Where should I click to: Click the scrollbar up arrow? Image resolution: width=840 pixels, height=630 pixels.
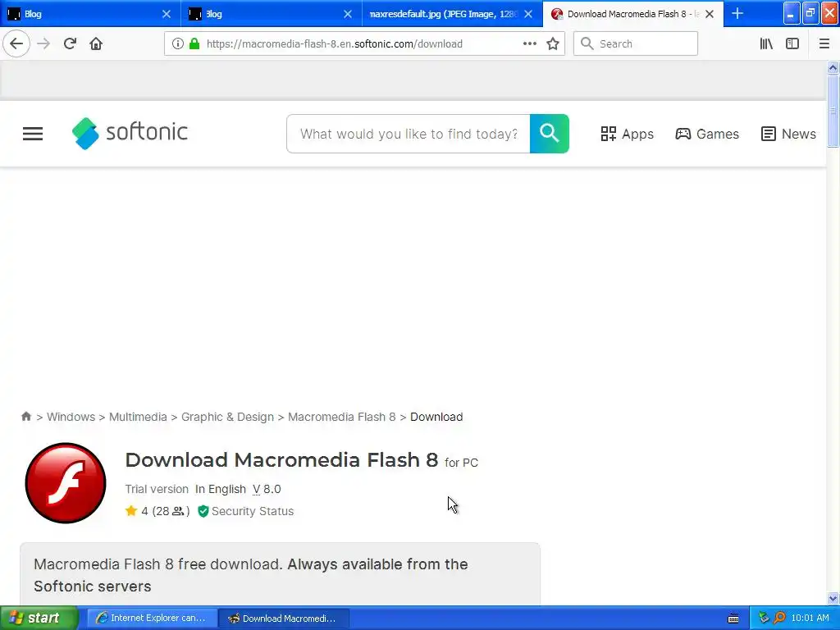(x=833, y=67)
